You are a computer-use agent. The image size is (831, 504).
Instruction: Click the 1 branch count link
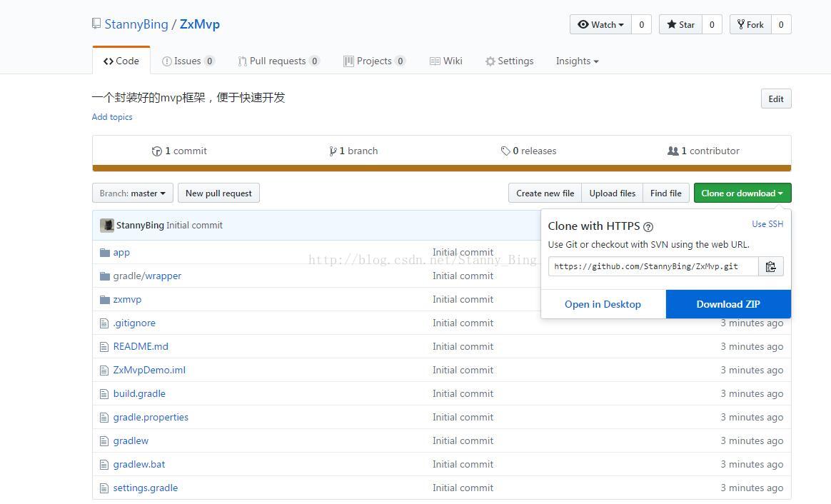pos(353,151)
